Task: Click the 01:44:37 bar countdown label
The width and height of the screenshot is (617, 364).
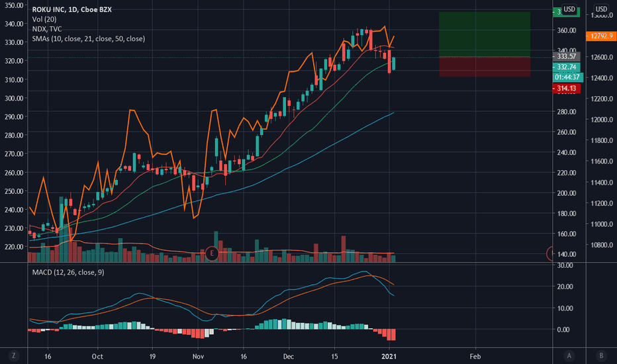Action: pyautogui.click(x=568, y=77)
